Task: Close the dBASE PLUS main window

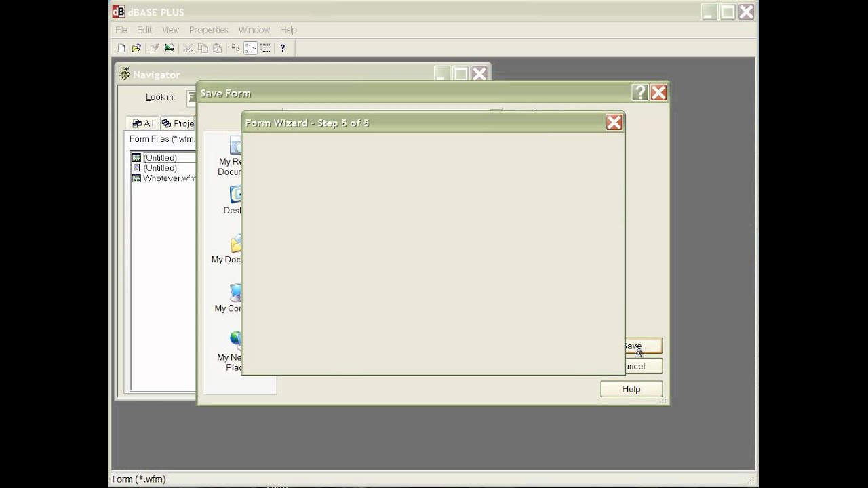Action: click(747, 12)
